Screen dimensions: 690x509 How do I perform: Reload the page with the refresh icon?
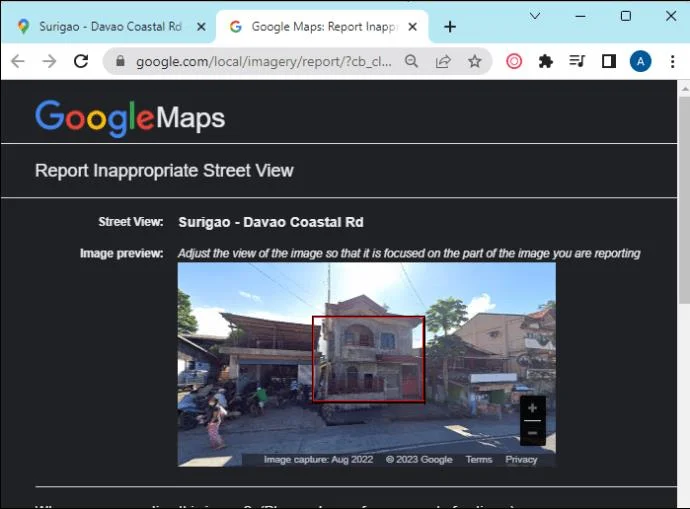pos(81,61)
